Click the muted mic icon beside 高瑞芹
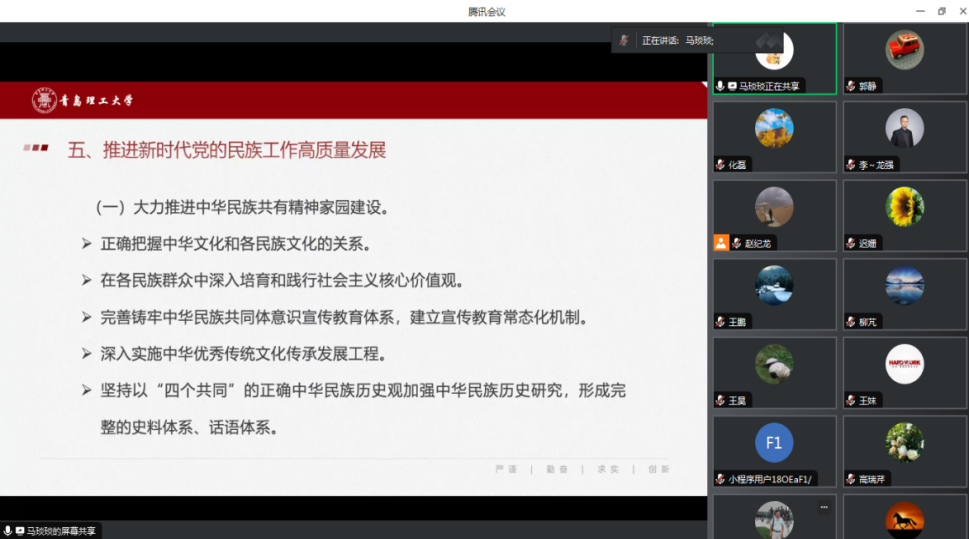This screenshot has height=539, width=969. tap(850, 479)
